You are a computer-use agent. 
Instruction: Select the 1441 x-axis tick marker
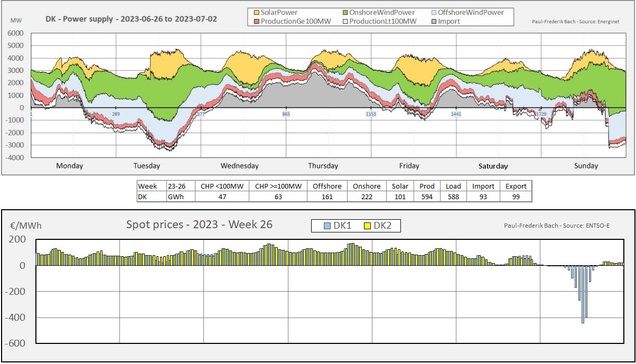tap(456, 114)
